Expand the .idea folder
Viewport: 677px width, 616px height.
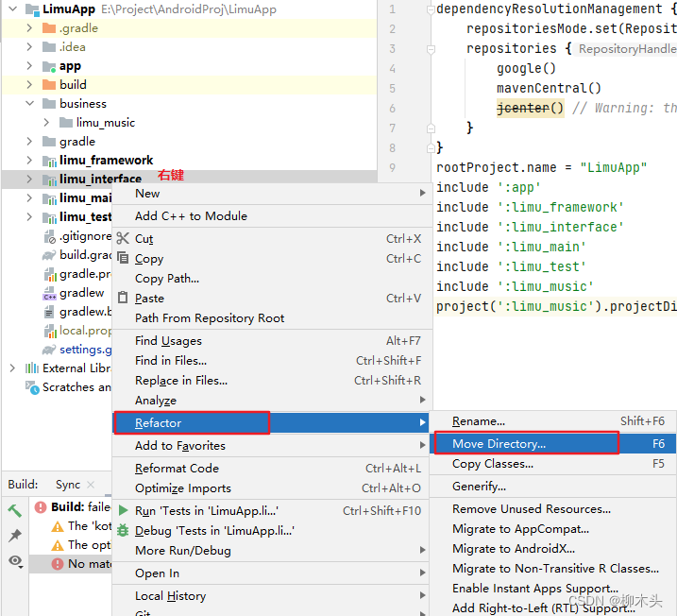[29, 47]
